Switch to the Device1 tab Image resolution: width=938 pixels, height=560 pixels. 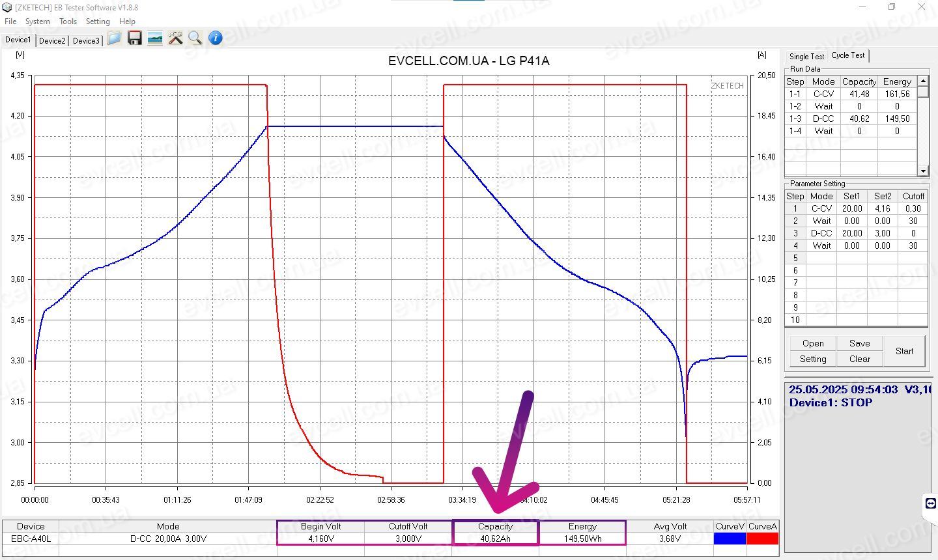click(18, 40)
